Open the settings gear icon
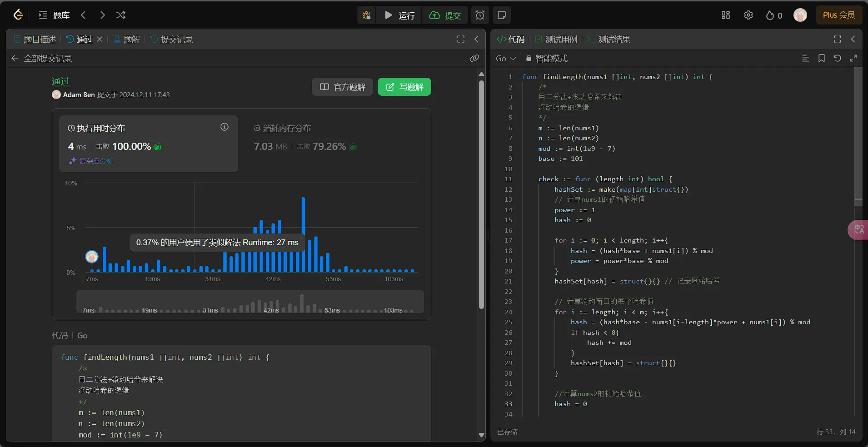Screen dimensions: 868x447 [x=748, y=15]
